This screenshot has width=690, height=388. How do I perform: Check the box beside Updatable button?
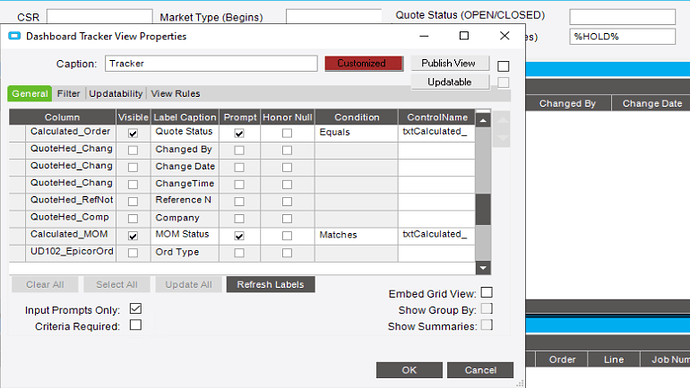[503, 82]
